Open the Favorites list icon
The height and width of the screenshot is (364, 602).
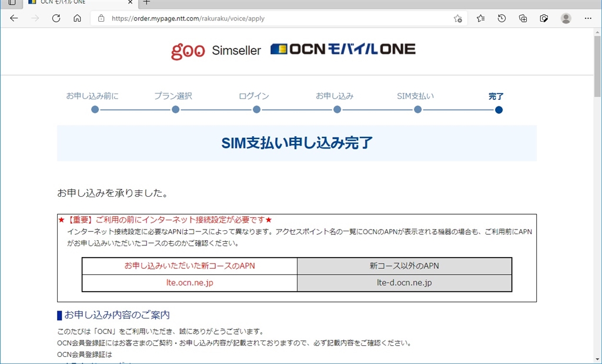[481, 18]
